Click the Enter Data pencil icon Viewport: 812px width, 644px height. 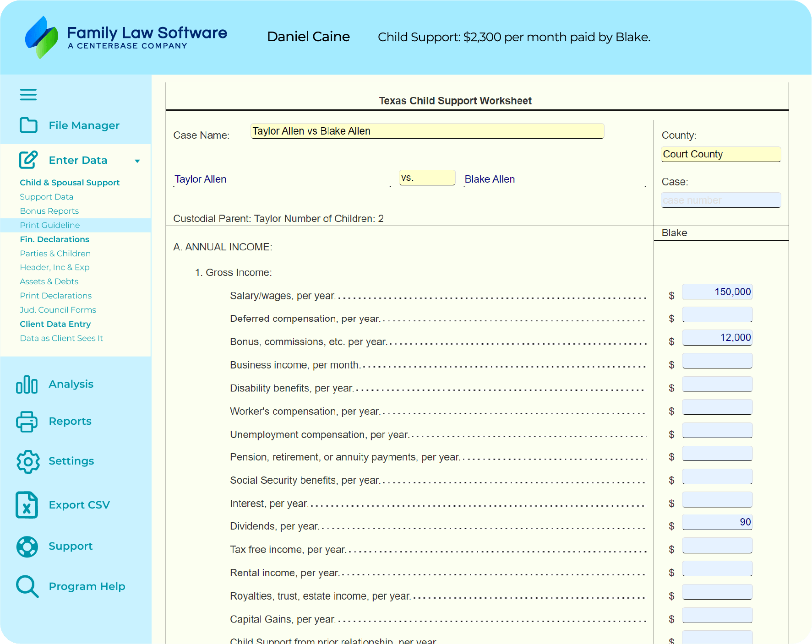point(28,160)
